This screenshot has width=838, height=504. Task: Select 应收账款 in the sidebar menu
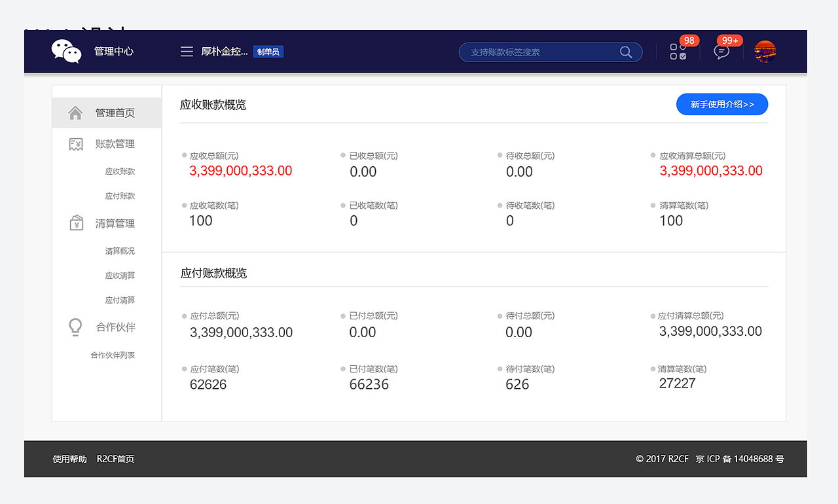pyautogui.click(x=120, y=170)
